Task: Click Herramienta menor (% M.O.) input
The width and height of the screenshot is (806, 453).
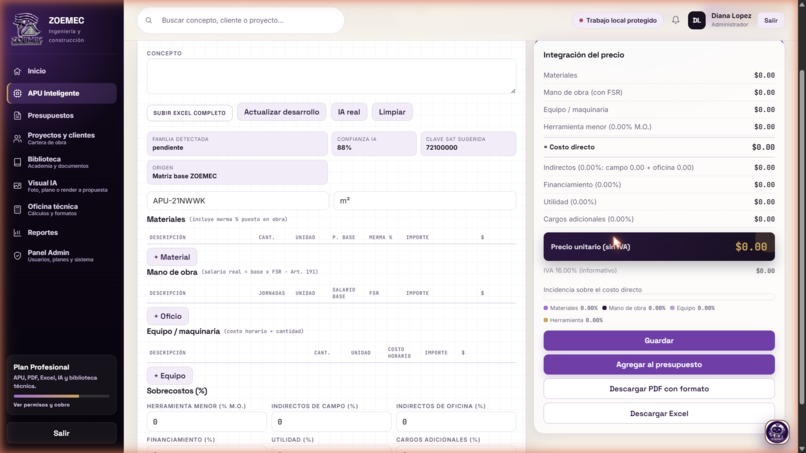Action: pyautogui.click(x=206, y=422)
